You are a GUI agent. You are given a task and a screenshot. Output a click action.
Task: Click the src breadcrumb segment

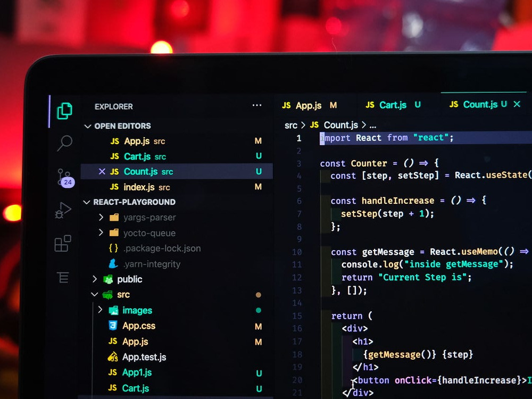point(291,126)
